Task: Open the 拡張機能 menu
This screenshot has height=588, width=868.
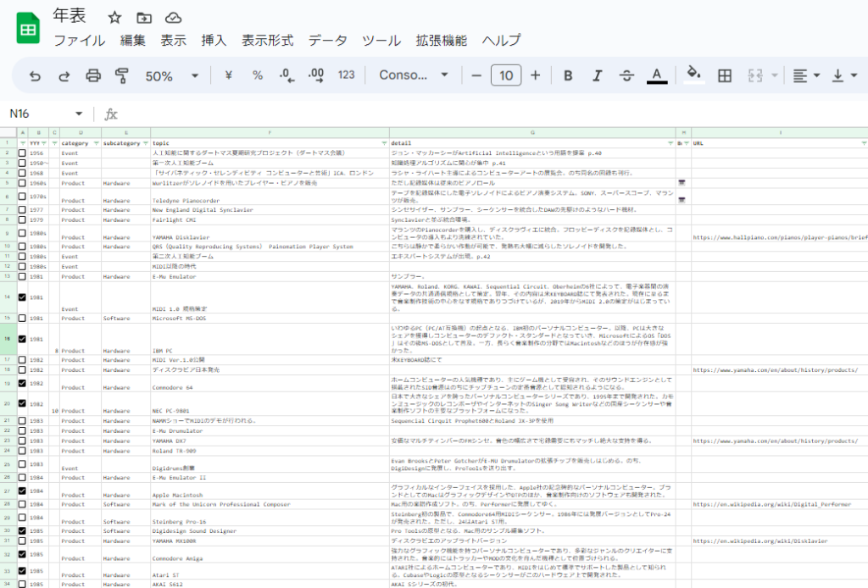Action: point(441,41)
